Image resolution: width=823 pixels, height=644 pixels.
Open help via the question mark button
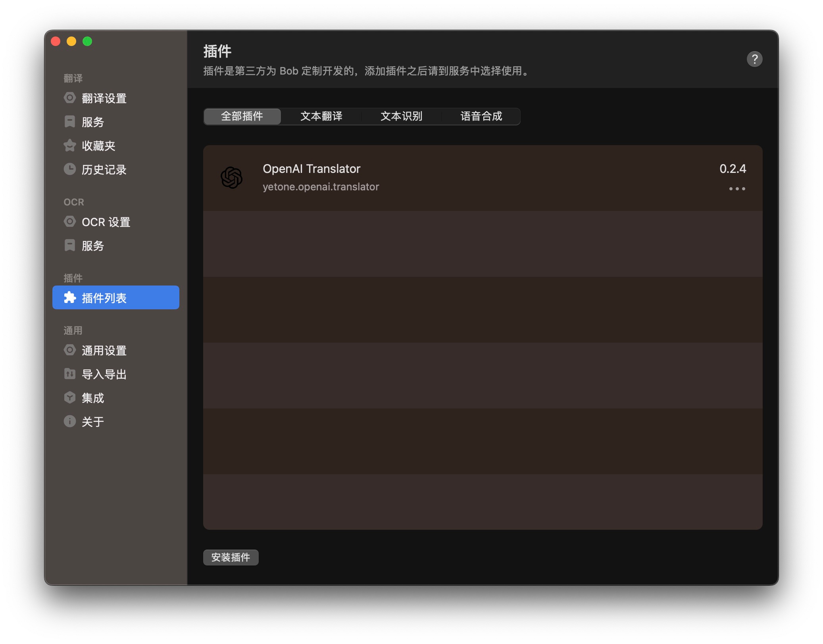[755, 59]
